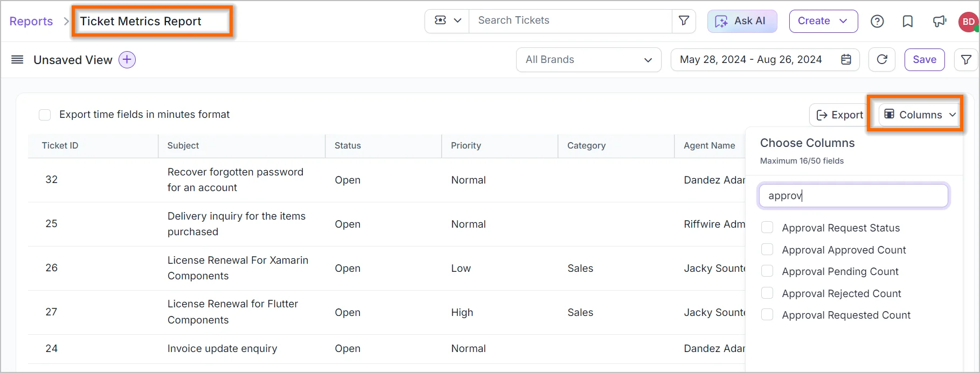Viewport: 980px width, 373px height.
Task: Toggle the Columns dropdown
Action: point(920,115)
